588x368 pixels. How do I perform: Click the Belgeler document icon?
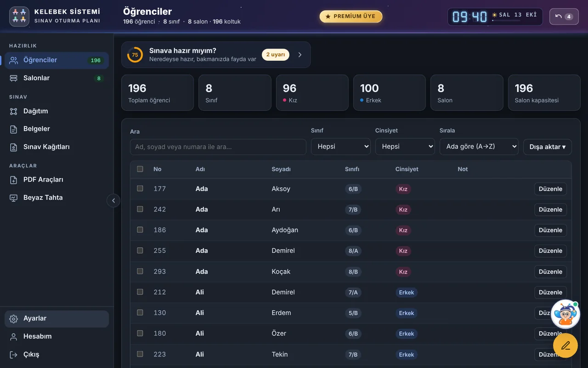click(x=14, y=129)
